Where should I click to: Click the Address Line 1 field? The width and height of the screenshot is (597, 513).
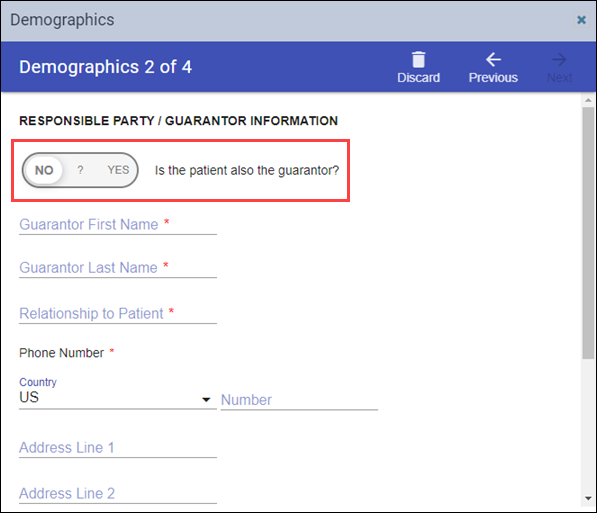[x=118, y=447]
